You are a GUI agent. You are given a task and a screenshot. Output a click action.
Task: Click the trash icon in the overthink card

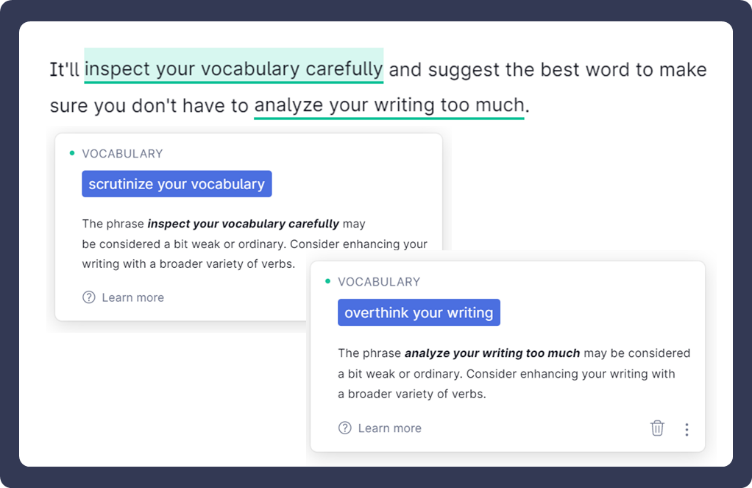click(x=657, y=428)
